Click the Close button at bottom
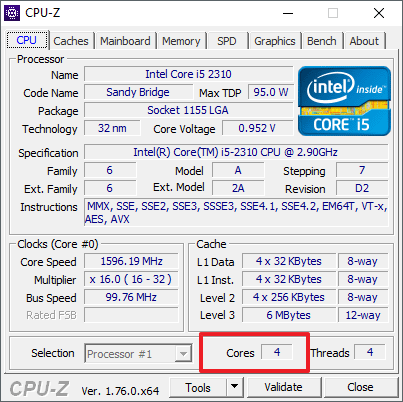 [360, 387]
